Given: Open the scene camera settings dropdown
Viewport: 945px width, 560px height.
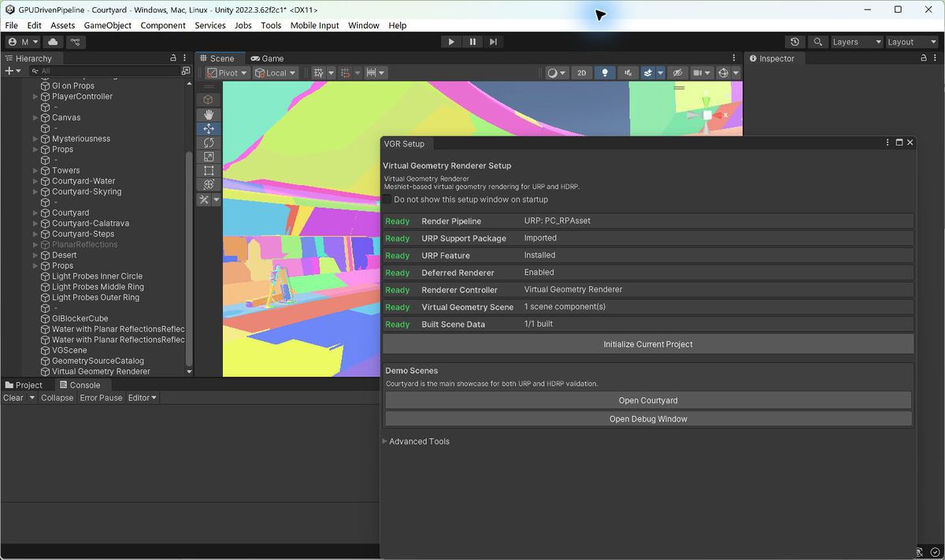Looking at the screenshot, I should click(701, 72).
